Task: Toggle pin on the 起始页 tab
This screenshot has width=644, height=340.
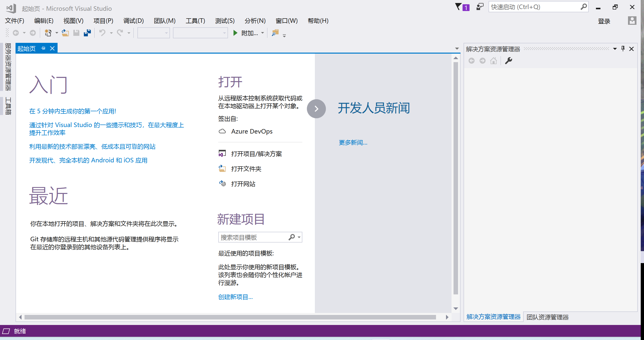Action: [43, 48]
